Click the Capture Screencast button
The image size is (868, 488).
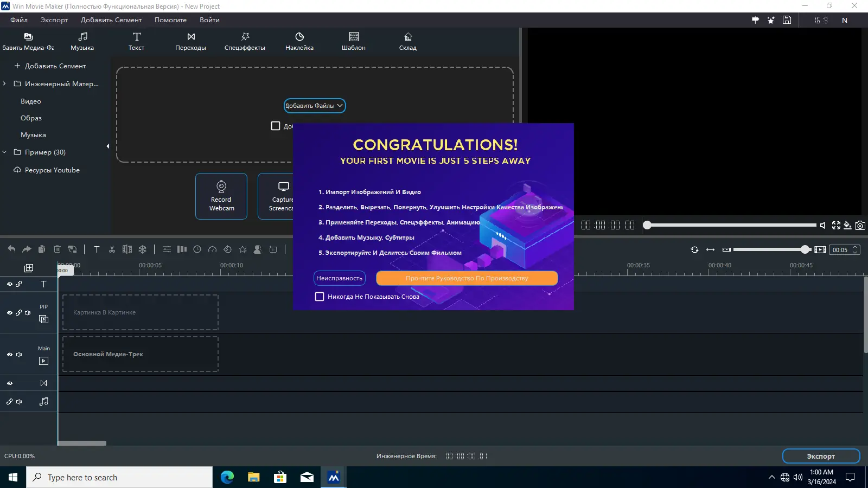pos(276,196)
